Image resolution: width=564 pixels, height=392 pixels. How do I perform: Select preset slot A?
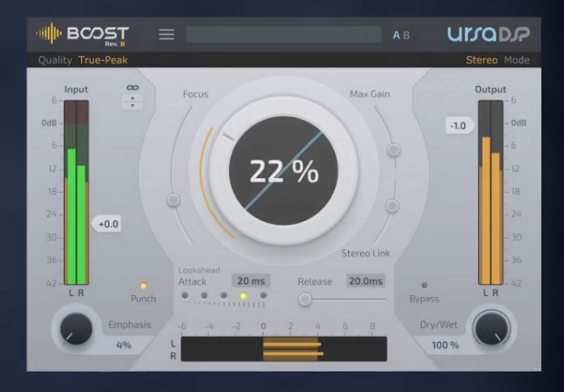tap(396, 35)
